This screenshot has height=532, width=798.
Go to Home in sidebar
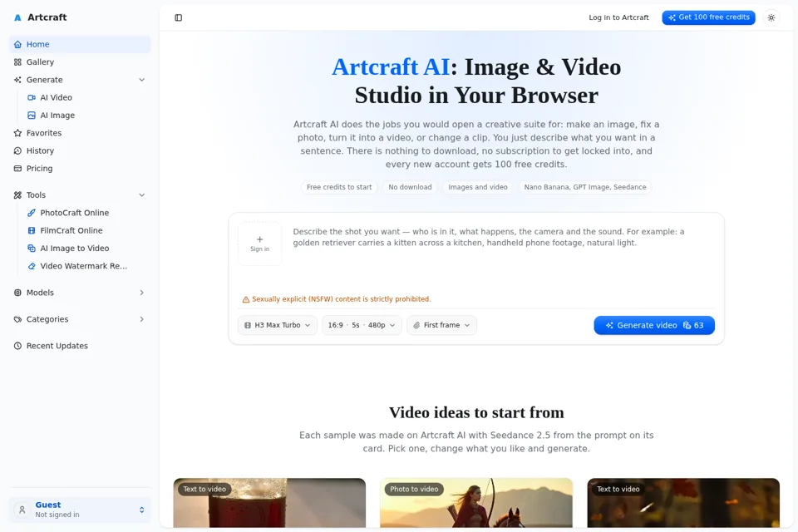pos(80,44)
